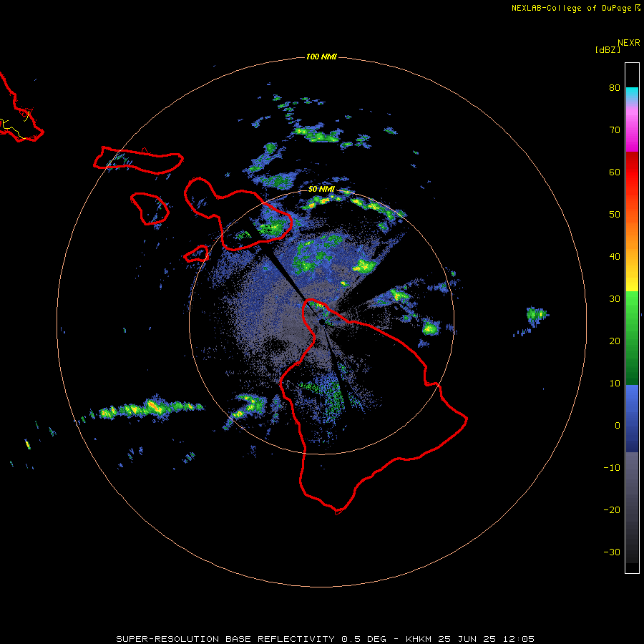Screen dimensions: 644x644
Task: Click the cyan segment at top of colorbar
Action: (632, 93)
